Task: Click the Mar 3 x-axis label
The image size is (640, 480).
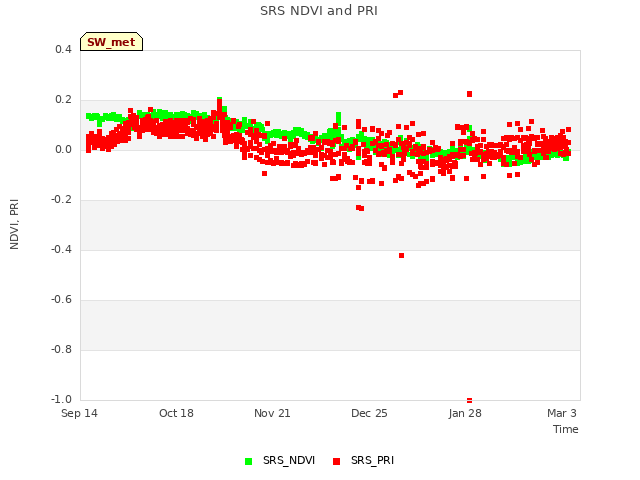Action: click(x=562, y=413)
